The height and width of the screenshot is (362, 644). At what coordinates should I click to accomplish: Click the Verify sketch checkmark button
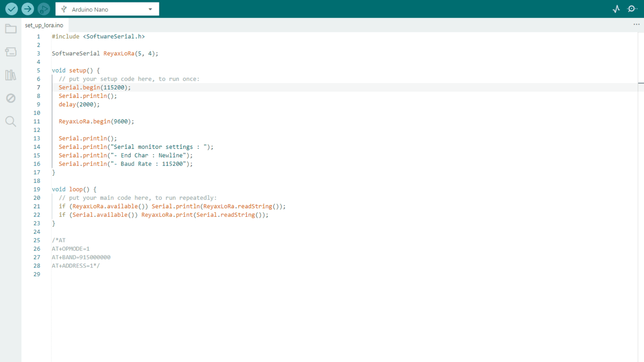(11, 9)
